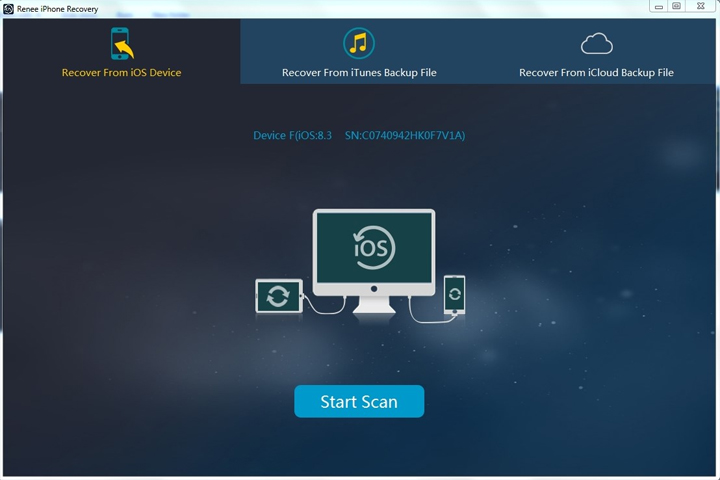Select the iPad sync illustration
Viewport: 720px width, 480px height.
(279, 296)
